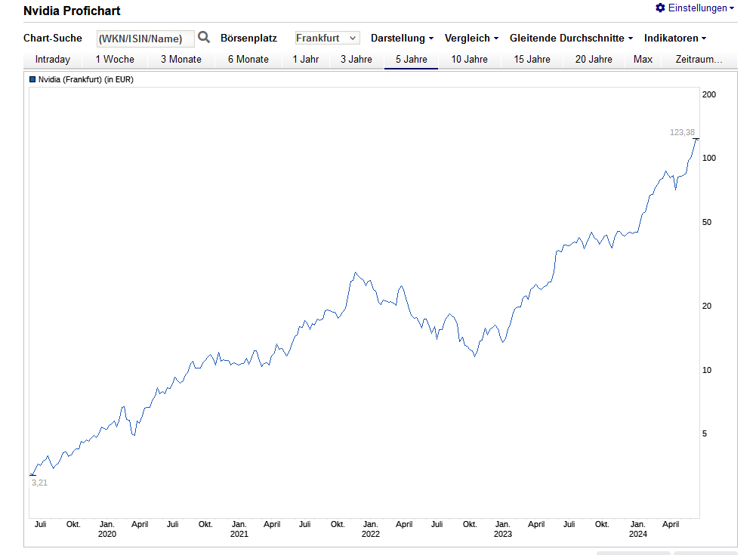The width and height of the screenshot is (756, 555).
Task: Expand the Vergleich menu
Action: click(471, 38)
